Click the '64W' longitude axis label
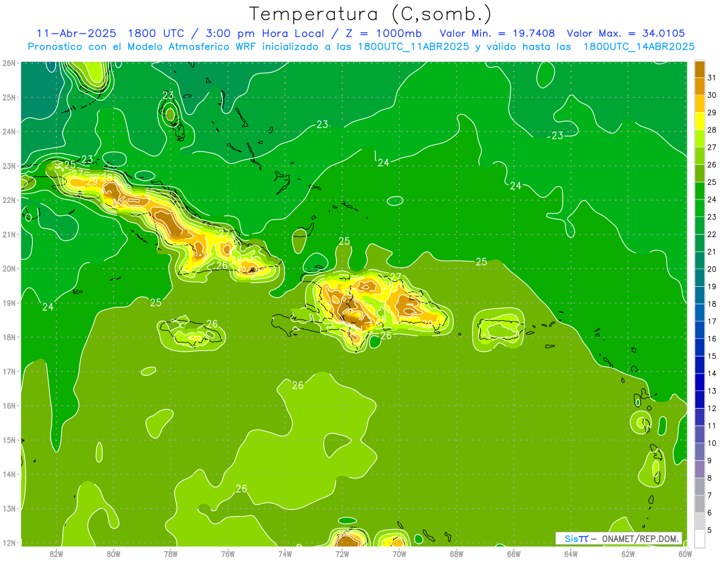The height and width of the screenshot is (562, 728). coord(571,554)
